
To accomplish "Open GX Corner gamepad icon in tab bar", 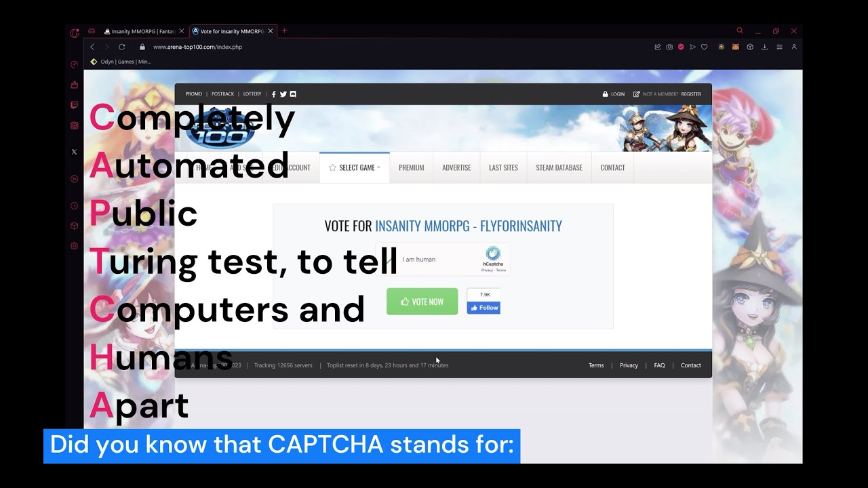I will (92, 31).
